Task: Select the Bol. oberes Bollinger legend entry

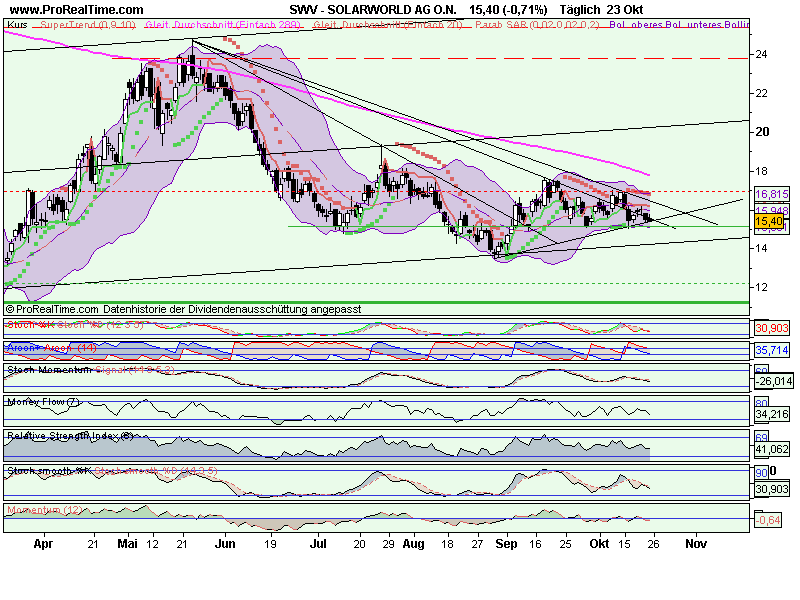Action: click(x=679, y=24)
